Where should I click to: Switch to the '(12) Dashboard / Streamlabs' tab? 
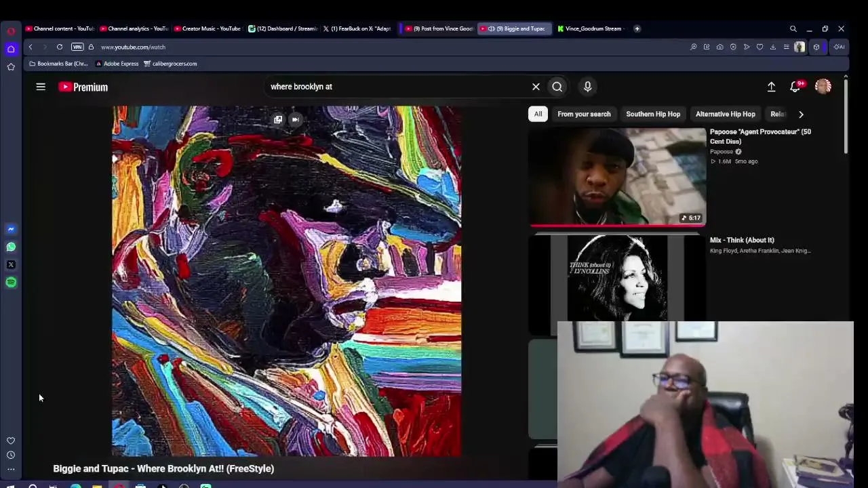(282, 28)
